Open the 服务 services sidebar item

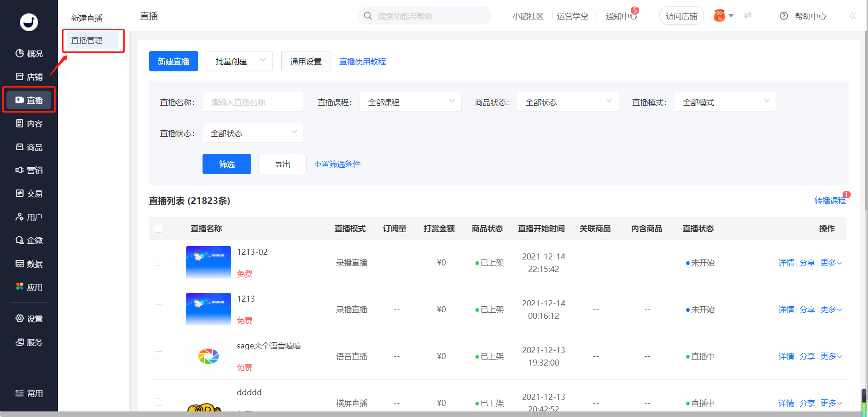click(x=29, y=342)
